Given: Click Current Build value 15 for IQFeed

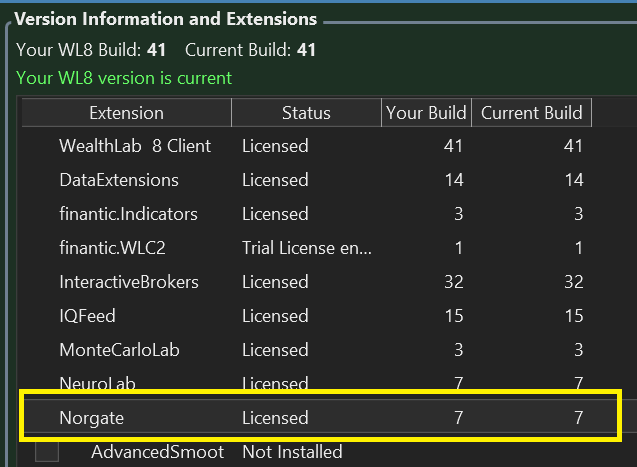Looking at the screenshot, I should point(574,316).
